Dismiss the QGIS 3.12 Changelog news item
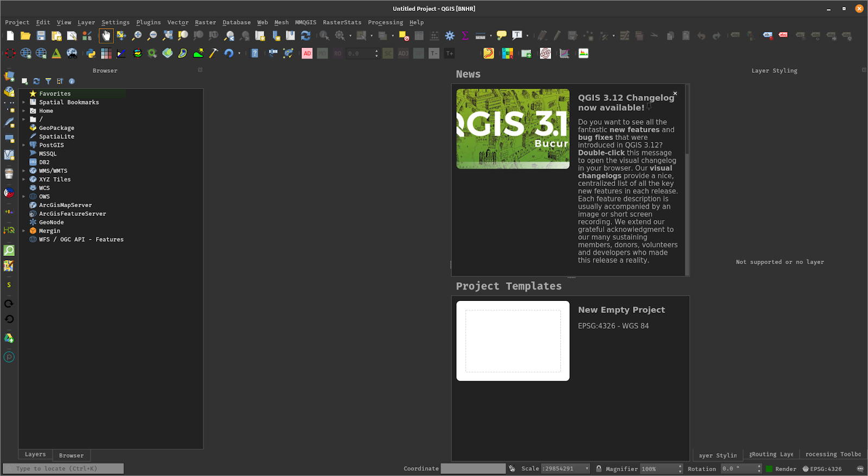The width and height of the screenshot is (868, 476). (x=675, y=93)
